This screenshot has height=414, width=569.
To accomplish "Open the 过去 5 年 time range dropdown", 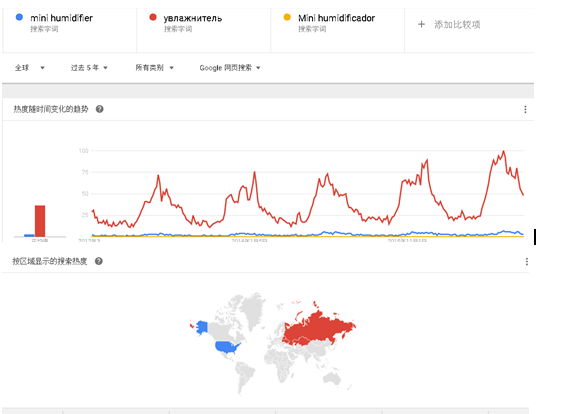I will pyautogui.click(x=89, y=68).
